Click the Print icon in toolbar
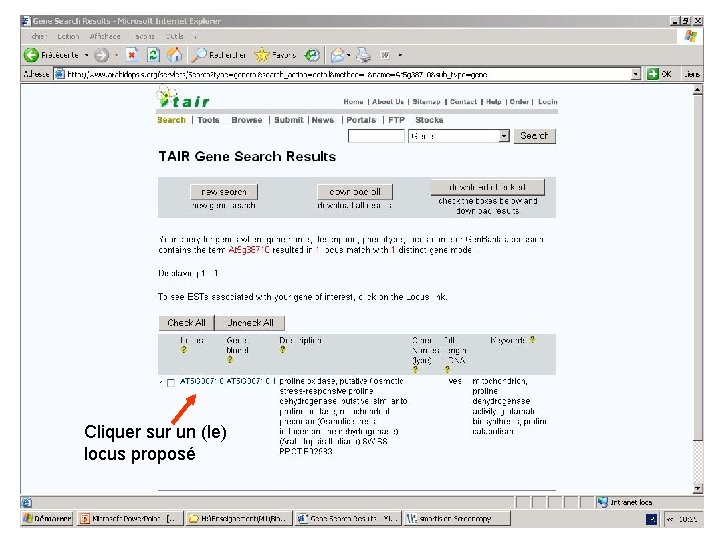The image size is (720, 540). pos(364,55)
